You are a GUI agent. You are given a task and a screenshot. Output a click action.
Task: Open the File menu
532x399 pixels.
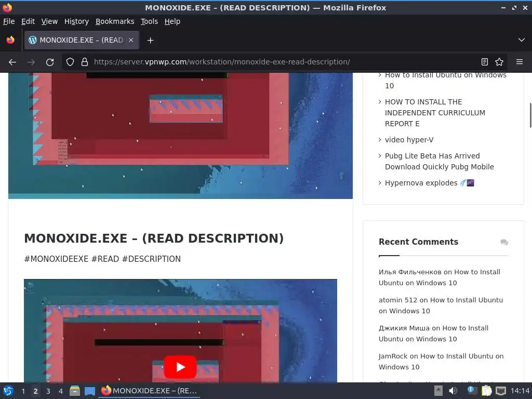[x=9, y=21]
